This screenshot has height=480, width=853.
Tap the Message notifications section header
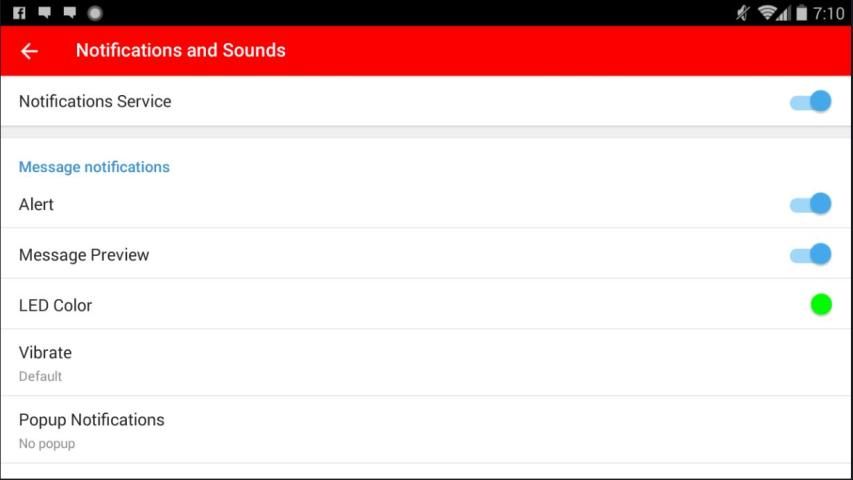(x=94, y=167)
